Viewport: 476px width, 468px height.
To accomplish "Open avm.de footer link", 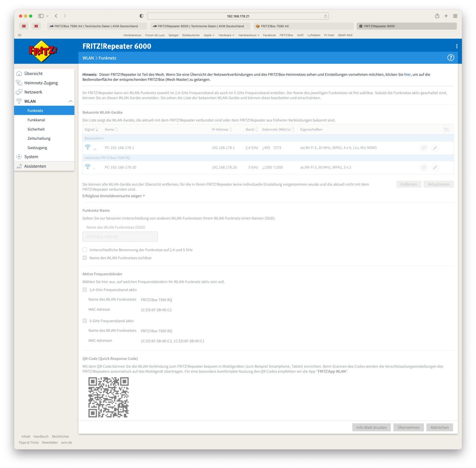I will coord(66,442).
